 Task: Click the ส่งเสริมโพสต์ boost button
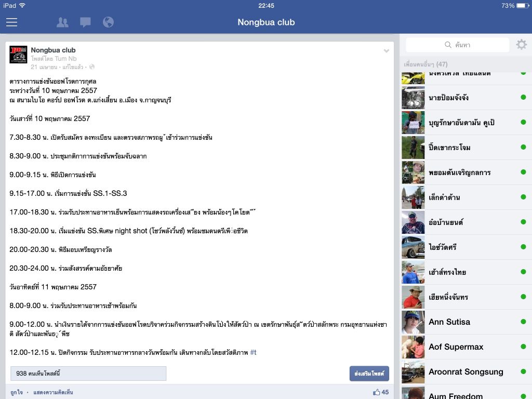(369, 374)
